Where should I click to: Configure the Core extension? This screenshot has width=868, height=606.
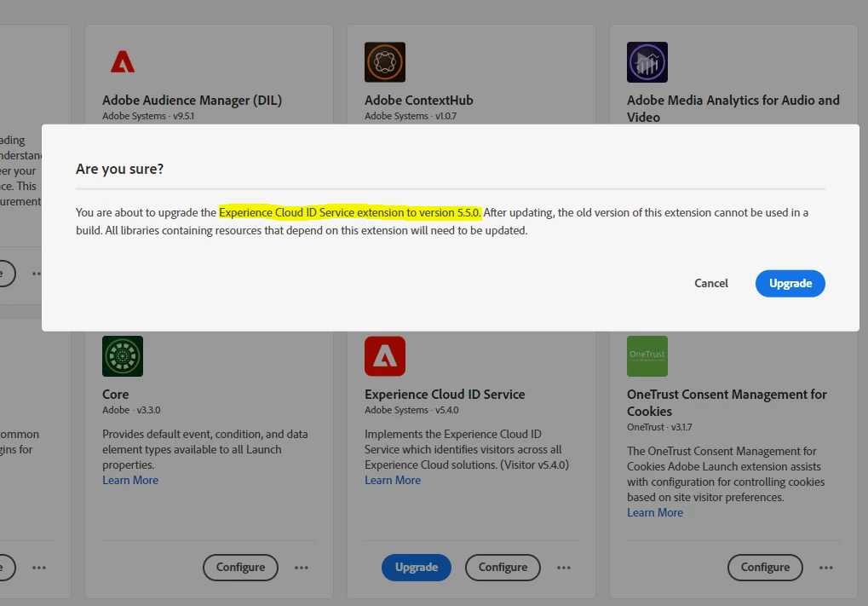pos(240,568)
